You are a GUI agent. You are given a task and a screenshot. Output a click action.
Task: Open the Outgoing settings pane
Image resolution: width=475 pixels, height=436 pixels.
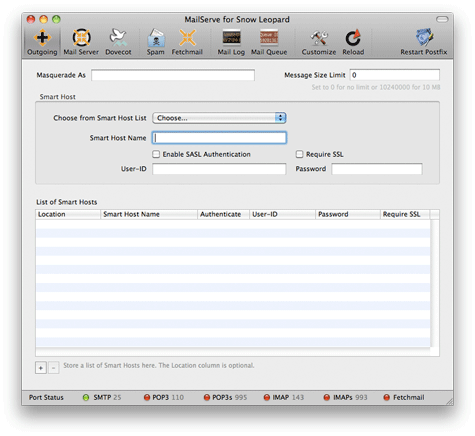[x=42, y=42]
